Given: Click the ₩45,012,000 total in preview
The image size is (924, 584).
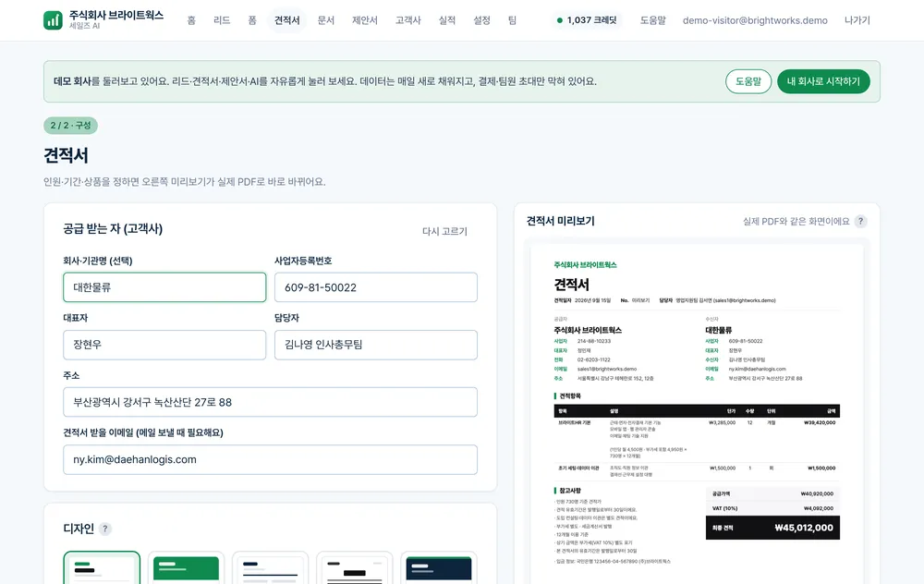Looking at the screenshot, I should click(804, 528).
